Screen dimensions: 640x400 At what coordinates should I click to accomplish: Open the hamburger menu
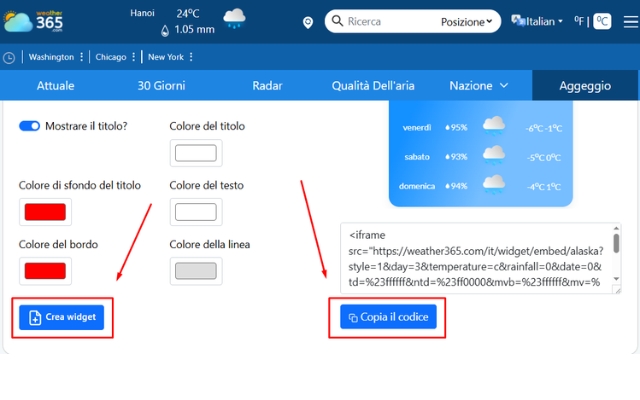tap(631, 22)
